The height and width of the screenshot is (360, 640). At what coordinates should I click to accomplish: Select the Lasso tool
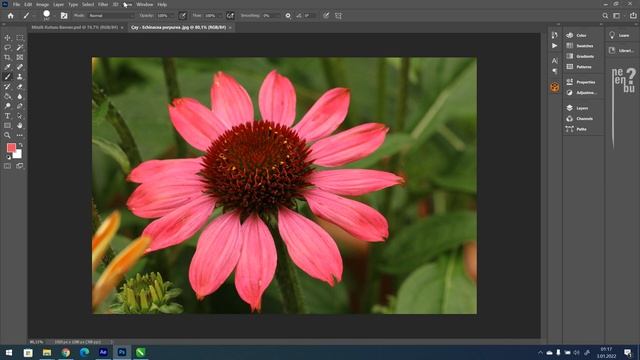tap(7, 47)
